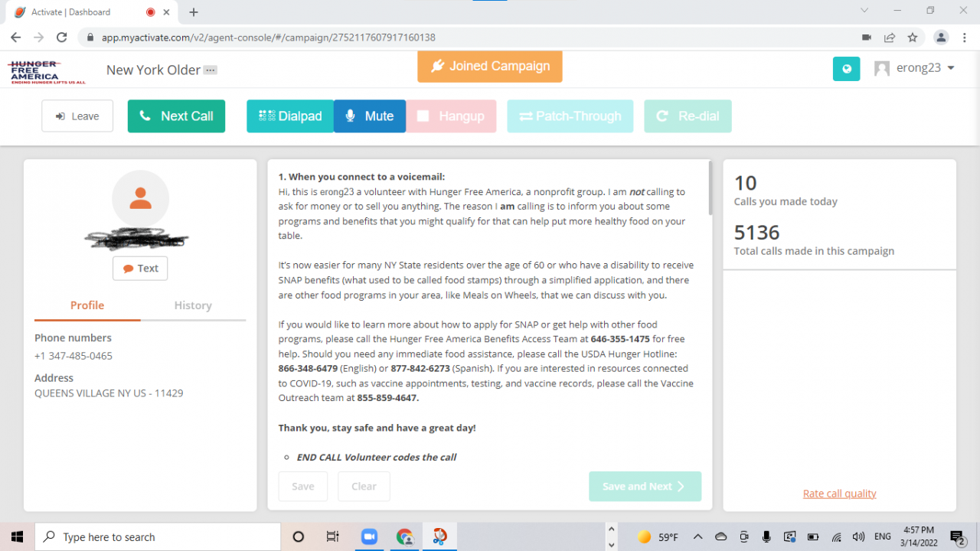Close the Activate Dashboard tab
This screenshot has height=551, width=980.
tap(167, 12)
